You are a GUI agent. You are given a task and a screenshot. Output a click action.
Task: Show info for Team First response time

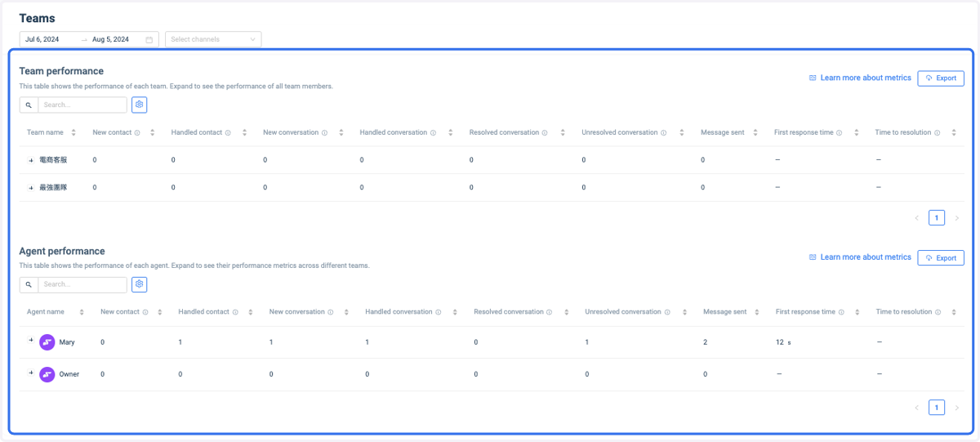click(x=840, y=132)
